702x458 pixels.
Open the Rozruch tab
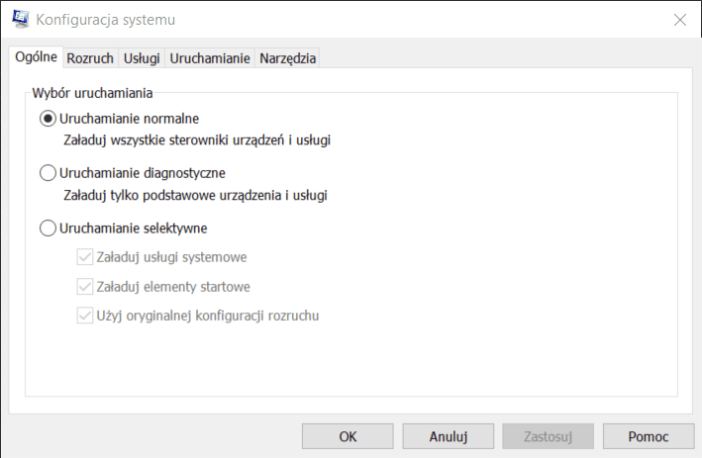[90, 59]
